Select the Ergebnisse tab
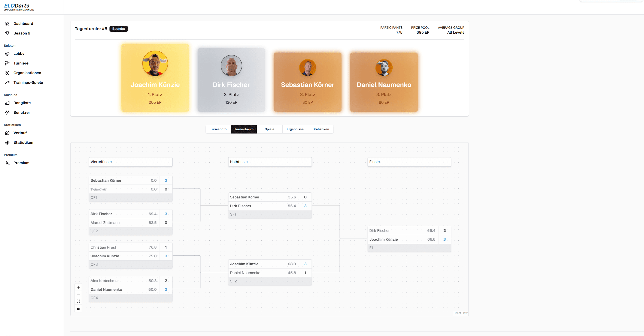The height and width of the screenshot is (336, 644). [295, 129]
